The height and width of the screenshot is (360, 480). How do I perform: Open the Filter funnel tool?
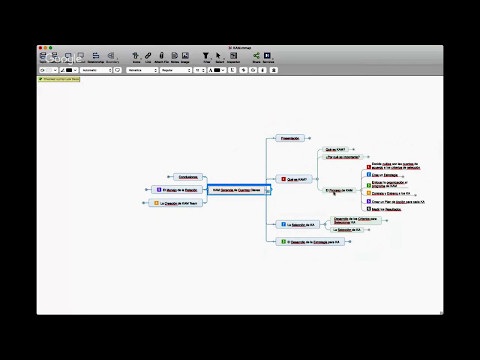point(206,56)
